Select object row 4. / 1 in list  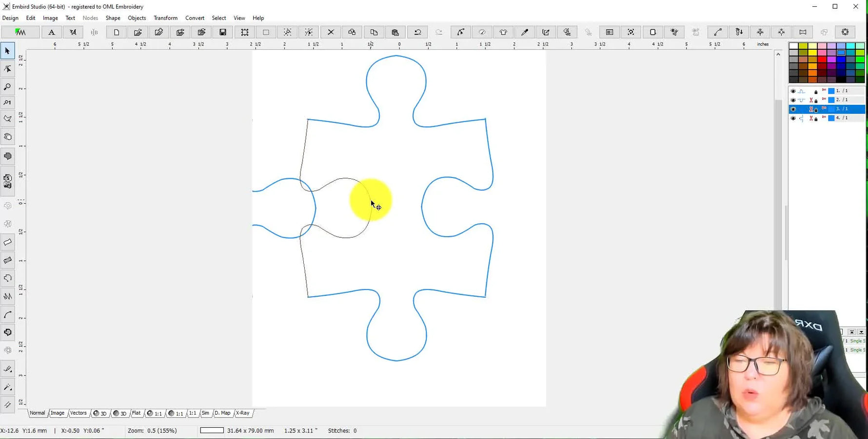click(x=827, y=118)
